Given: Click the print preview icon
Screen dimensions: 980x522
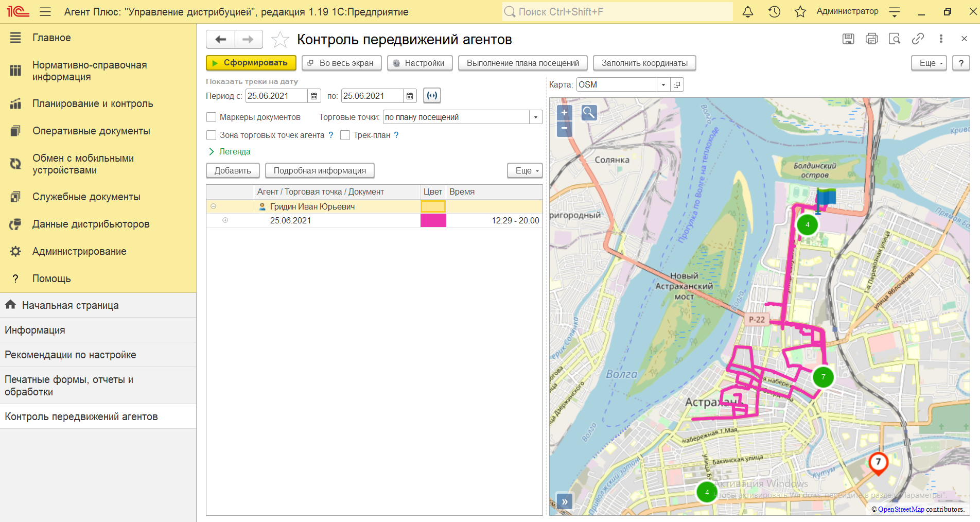Looking at the screenshot, I should (x=895, y=39).
